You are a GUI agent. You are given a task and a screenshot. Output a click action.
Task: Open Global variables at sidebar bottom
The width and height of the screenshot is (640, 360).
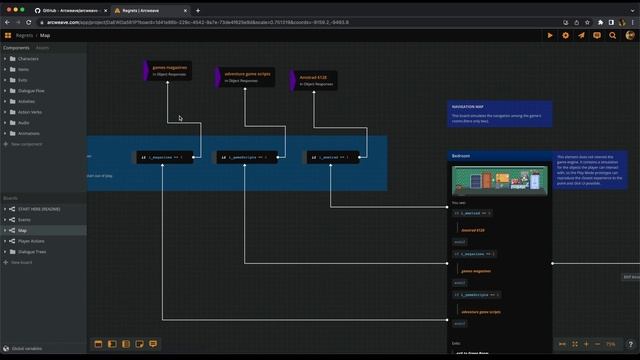22,349
